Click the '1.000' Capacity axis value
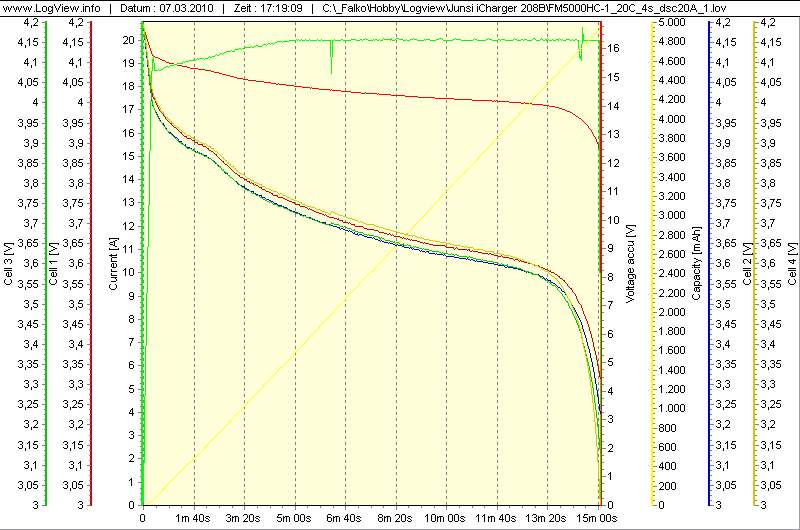 (x=672, y=408)
